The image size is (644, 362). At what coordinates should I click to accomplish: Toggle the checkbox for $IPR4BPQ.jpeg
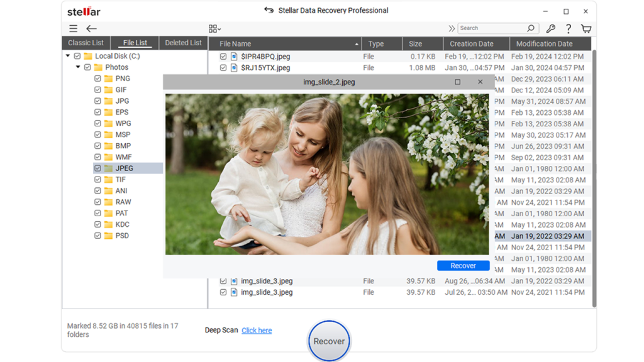coord(223,55)
